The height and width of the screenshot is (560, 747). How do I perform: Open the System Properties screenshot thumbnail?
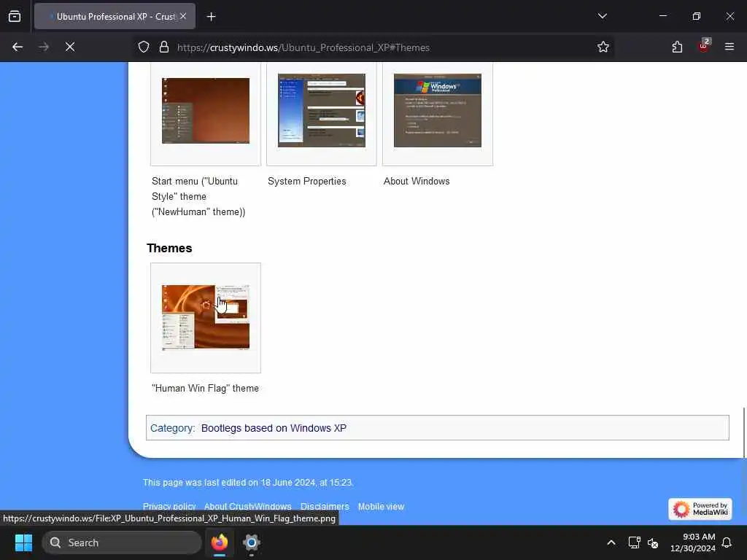(x=322, y=111)
